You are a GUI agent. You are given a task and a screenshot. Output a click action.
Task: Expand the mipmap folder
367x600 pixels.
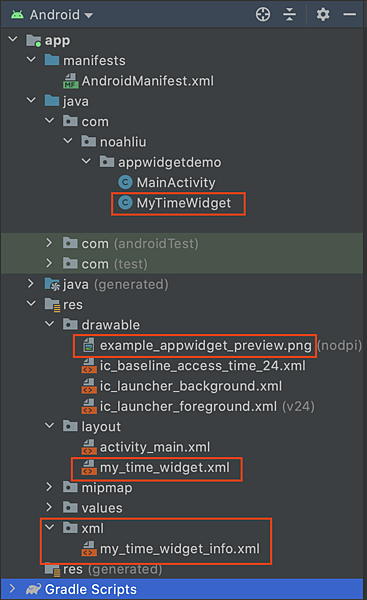[x=49, y=487]
